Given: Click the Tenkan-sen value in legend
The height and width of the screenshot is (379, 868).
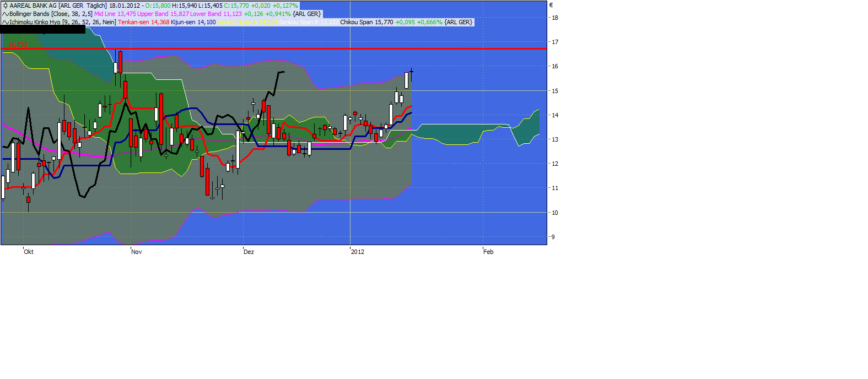Looking at the screenshot, I should tap(143, 22).
